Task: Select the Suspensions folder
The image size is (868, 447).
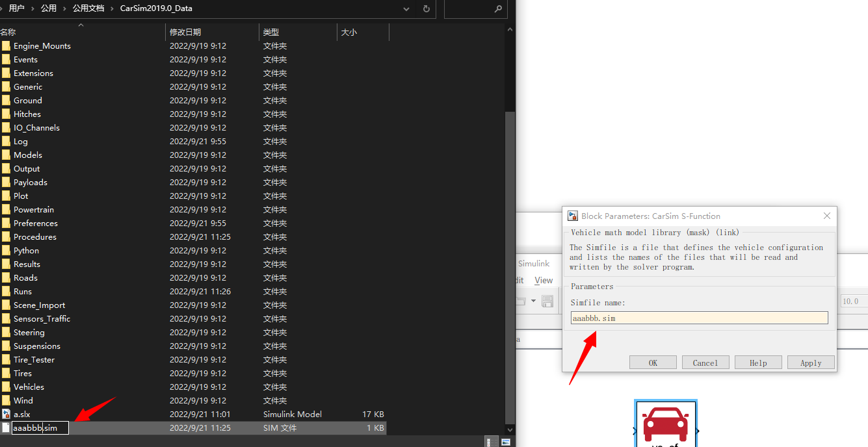Action: click(36, 346)
